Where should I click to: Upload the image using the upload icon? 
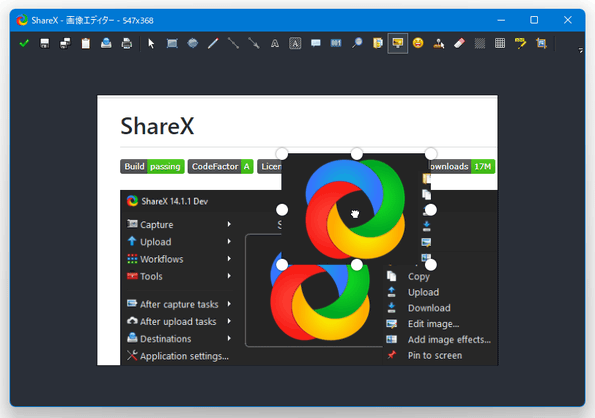point(106,43)
